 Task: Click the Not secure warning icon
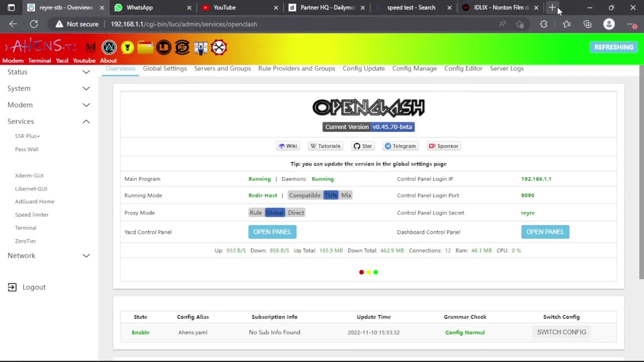click(59, 24)
